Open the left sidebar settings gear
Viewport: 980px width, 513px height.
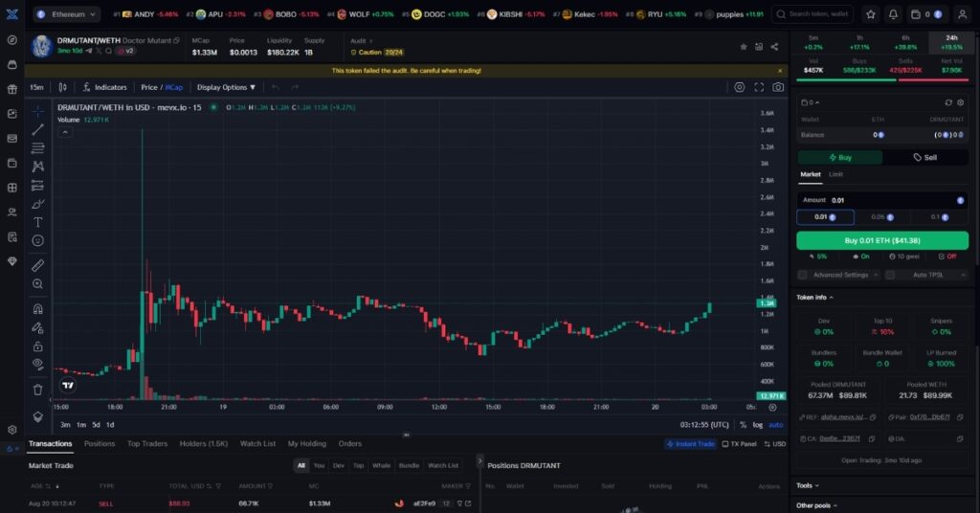click(11, 430)
